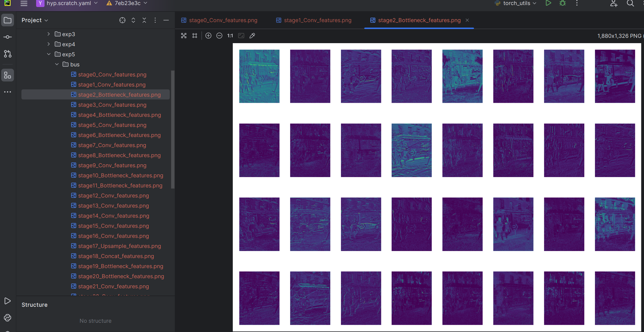Reset image to actual 1:1 size

(x=230, y=36)
